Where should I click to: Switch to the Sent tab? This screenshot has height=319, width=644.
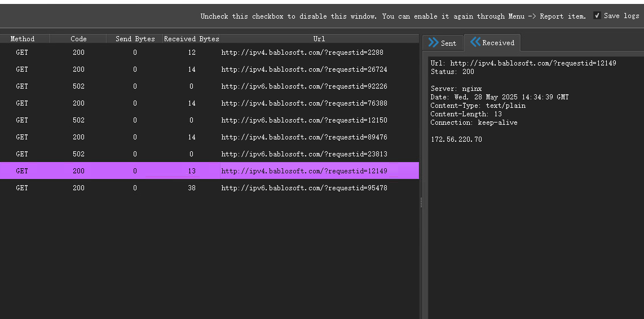click(x=443, y=43)
